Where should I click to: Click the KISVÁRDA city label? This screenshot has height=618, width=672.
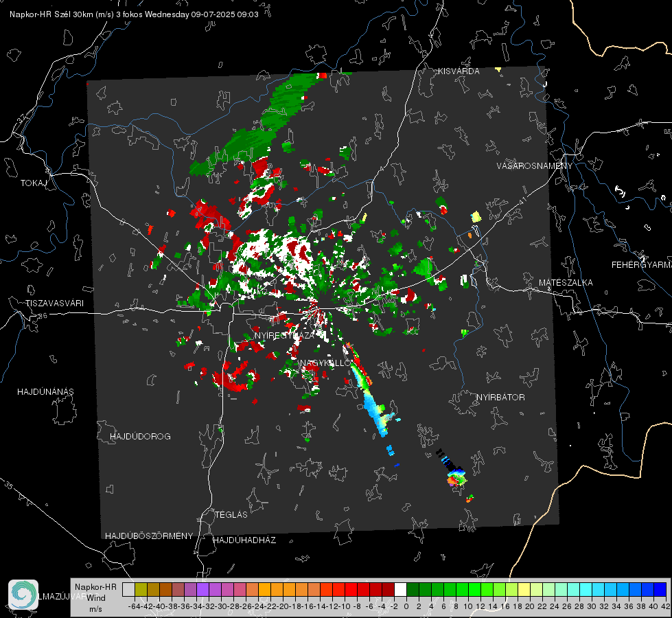[x=458, y=71]
